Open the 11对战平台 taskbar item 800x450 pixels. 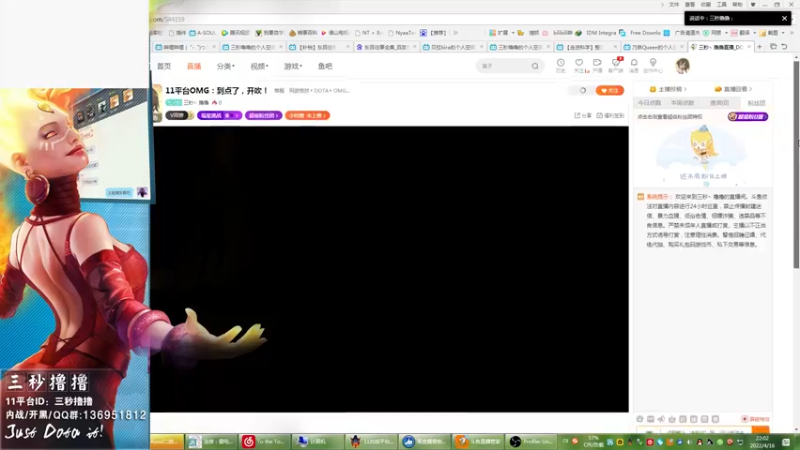click(370, 441)
